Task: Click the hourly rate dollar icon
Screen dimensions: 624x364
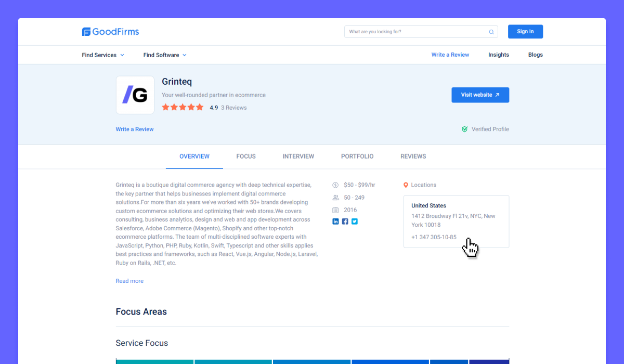Action: click(335, 185)
